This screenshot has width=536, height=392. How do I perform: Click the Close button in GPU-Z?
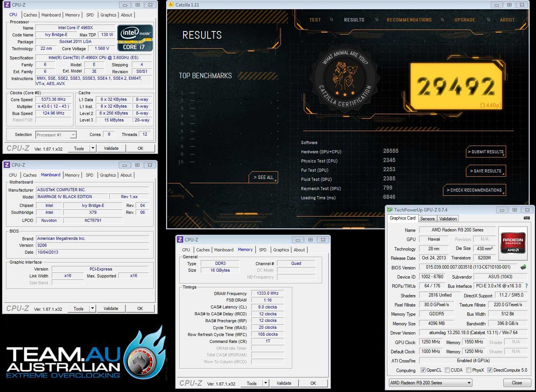(517, 383)
